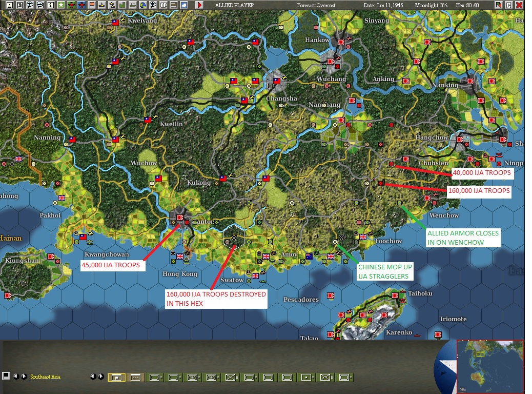Select British flag unit at Amoy
532x394 pixels.
[x=266, y=257]
